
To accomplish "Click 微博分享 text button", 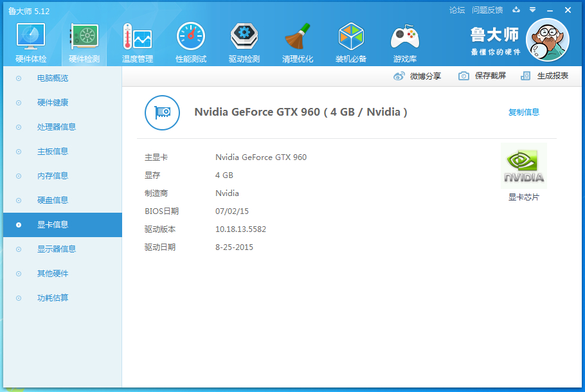I will pos(426,76).
